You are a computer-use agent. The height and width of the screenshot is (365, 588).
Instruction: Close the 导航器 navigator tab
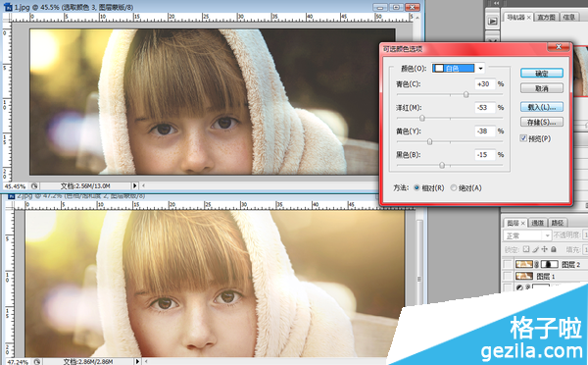[529, 18]
